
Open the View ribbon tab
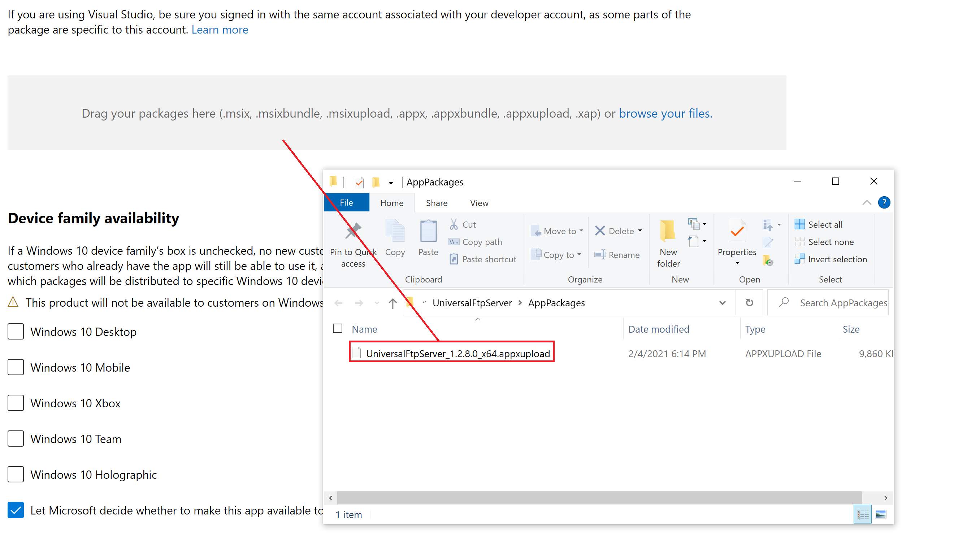point(479,203)
